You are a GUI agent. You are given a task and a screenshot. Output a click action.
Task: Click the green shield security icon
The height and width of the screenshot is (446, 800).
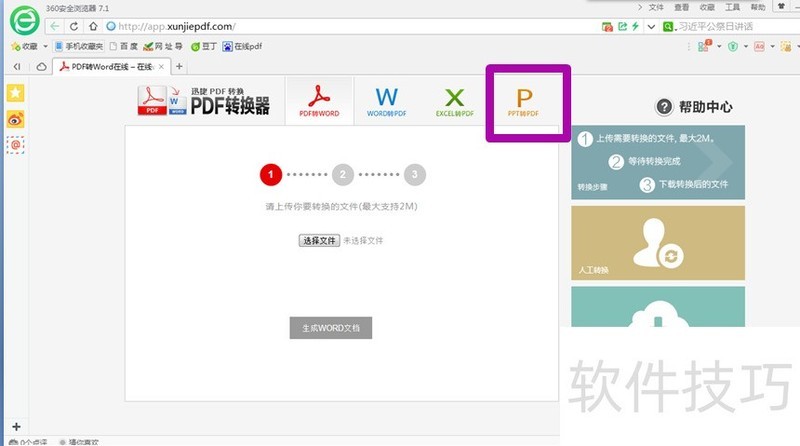pyautogui.click(x=733, y=46)
